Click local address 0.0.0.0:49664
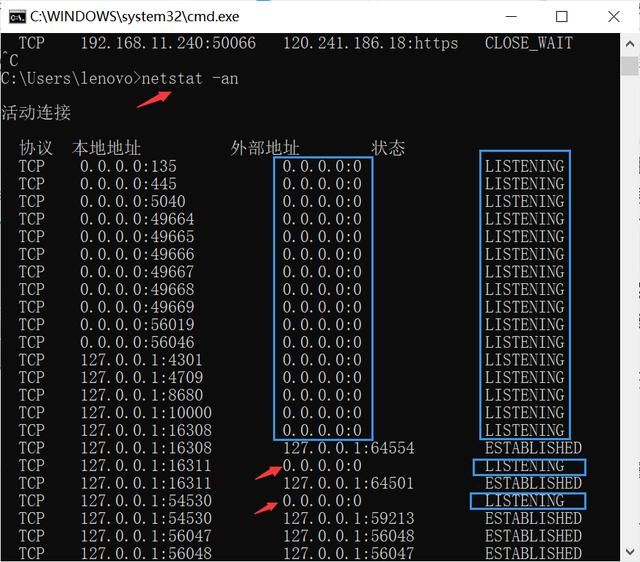 137,219
